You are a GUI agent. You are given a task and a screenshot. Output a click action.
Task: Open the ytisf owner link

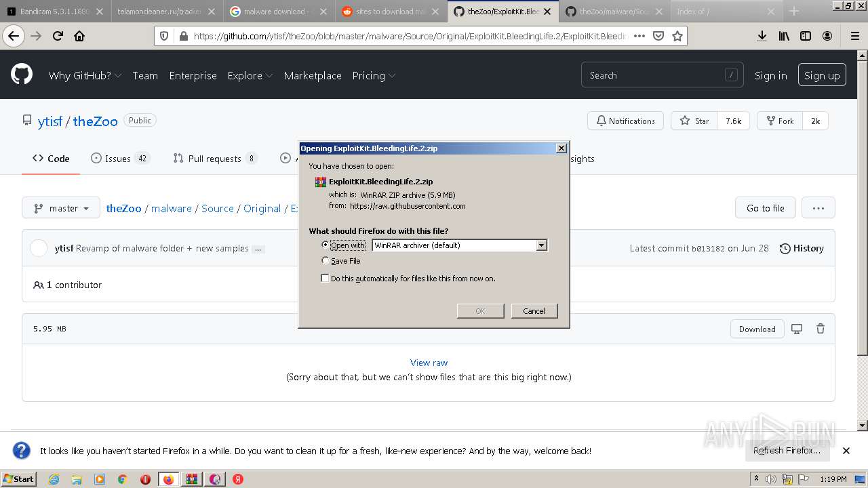50,121
